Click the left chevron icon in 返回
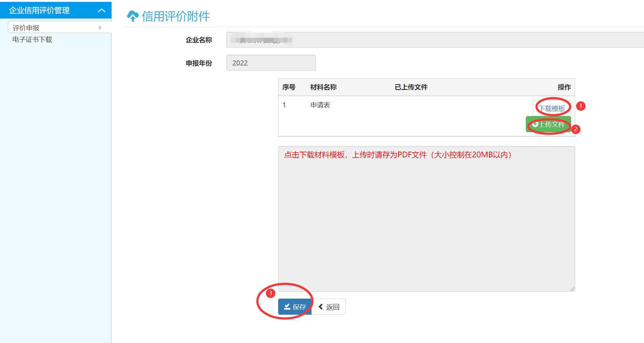644x343 pixels. [321, 306]
